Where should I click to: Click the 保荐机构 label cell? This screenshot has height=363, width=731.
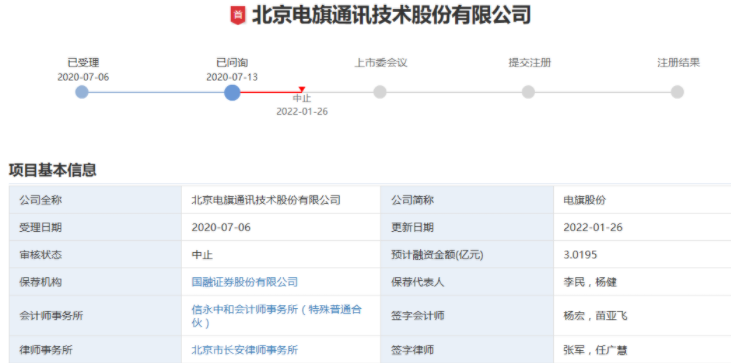click(x=96, y=282)
